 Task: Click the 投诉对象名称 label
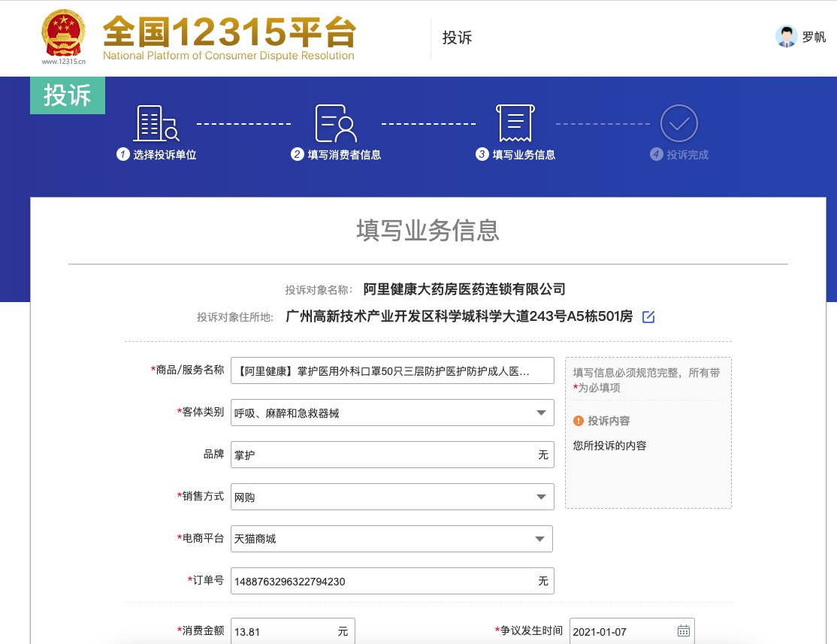point(319,290)
